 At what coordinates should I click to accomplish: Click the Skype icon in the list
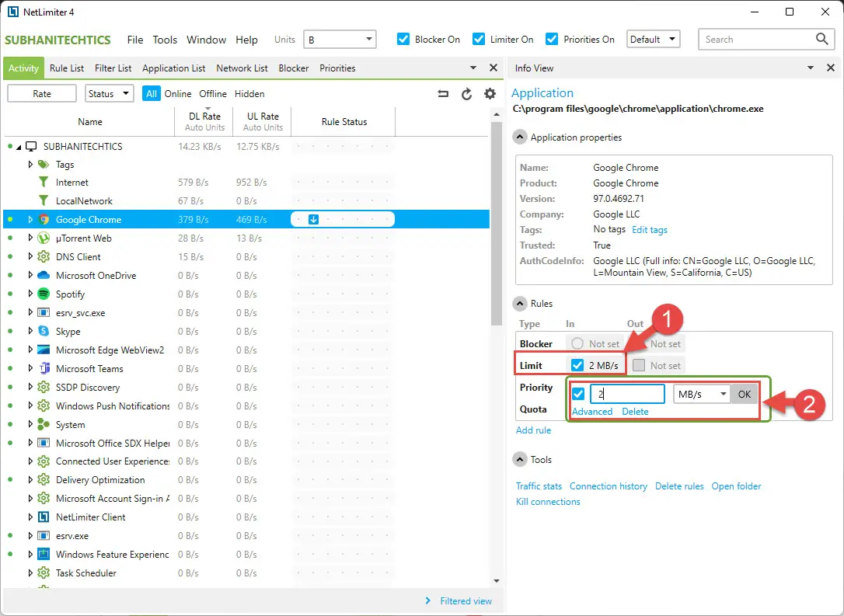pos(44,332)
